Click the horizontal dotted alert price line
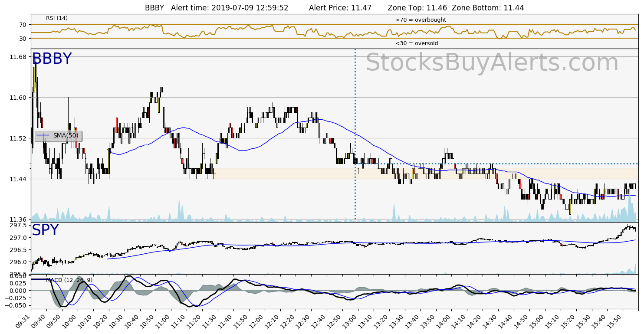The height and width of the screenshot is (334, 644). click(x=497, y=164)
